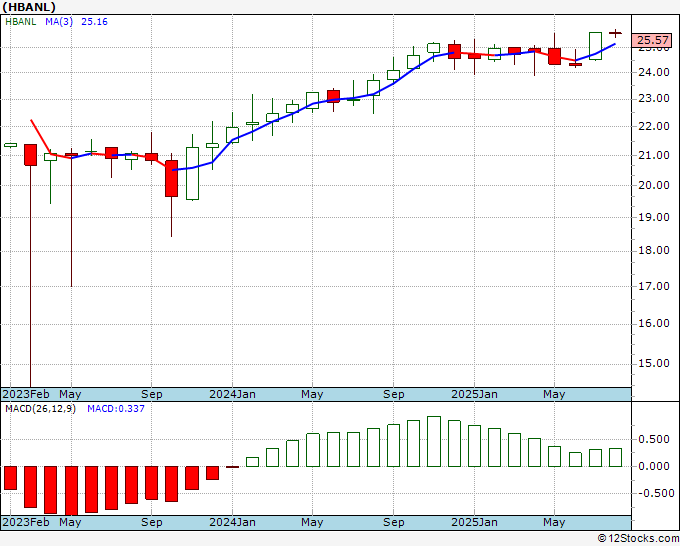Click the MACD:0.337 value readout

click(x=116, y=409)
